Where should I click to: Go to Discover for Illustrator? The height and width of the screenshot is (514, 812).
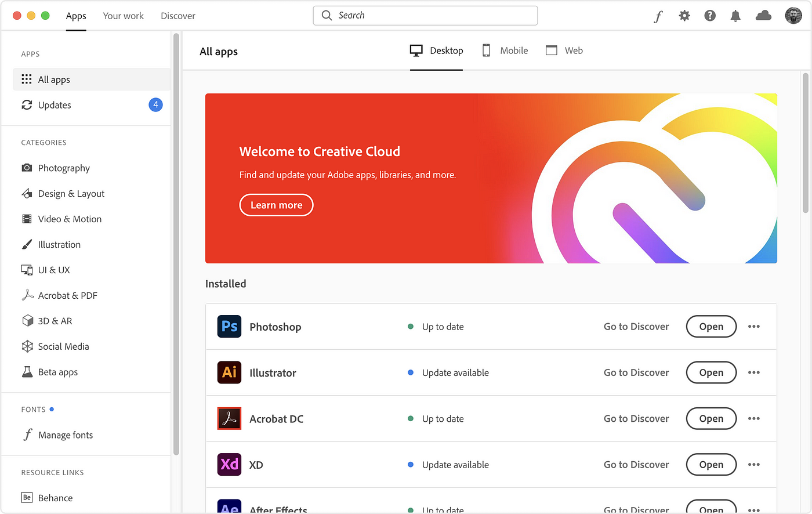coord(636,372)
